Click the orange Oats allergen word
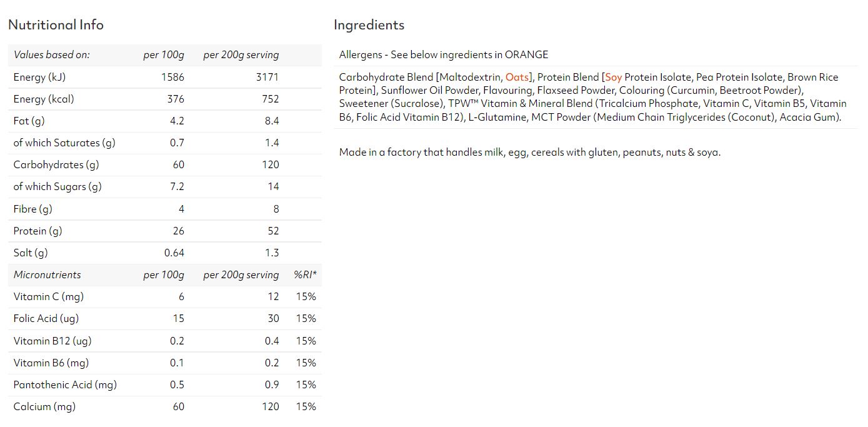The height and width of the screenshot is (427, 868). (x=517, y=77)
